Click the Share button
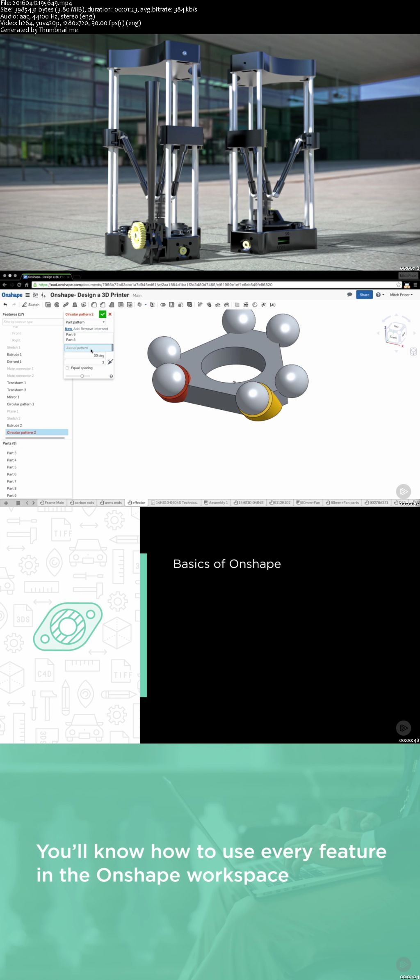The width and height of the screenshot is (420, 980). tap(364, 295)
